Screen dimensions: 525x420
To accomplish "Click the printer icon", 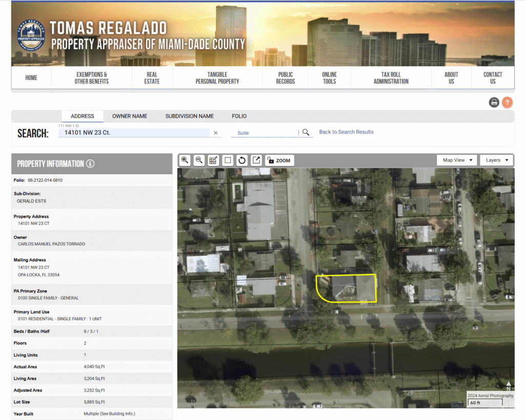I will click(x=494, y=102).
